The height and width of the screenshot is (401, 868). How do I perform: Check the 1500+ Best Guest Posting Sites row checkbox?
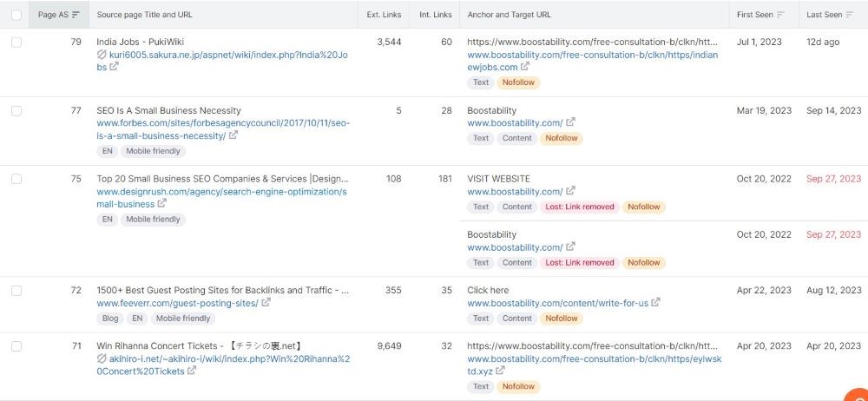pyautogui.click(x=16, y=290)
